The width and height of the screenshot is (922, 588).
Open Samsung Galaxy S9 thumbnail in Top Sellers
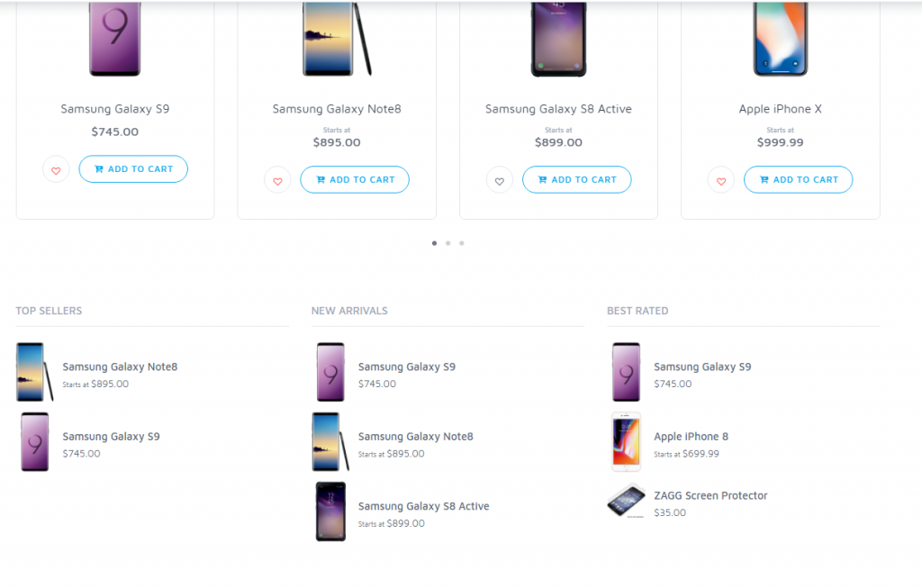(x=35, y=442)
